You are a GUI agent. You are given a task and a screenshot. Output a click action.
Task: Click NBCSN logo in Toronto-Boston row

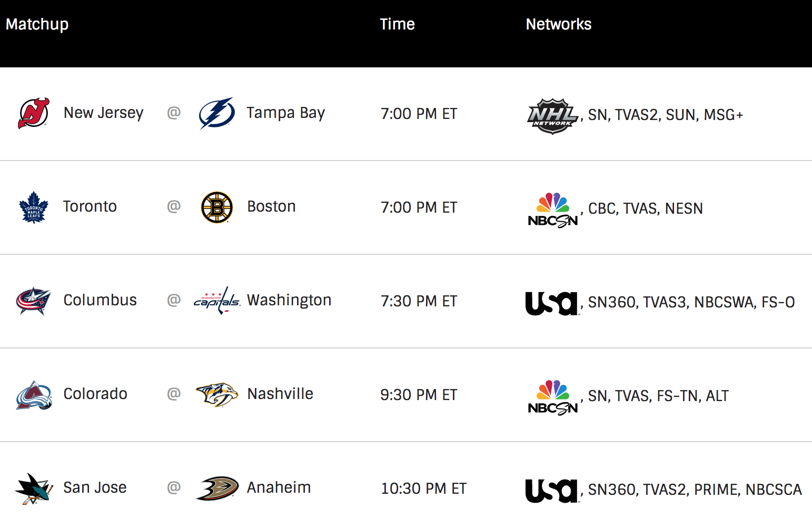(552, 210)
